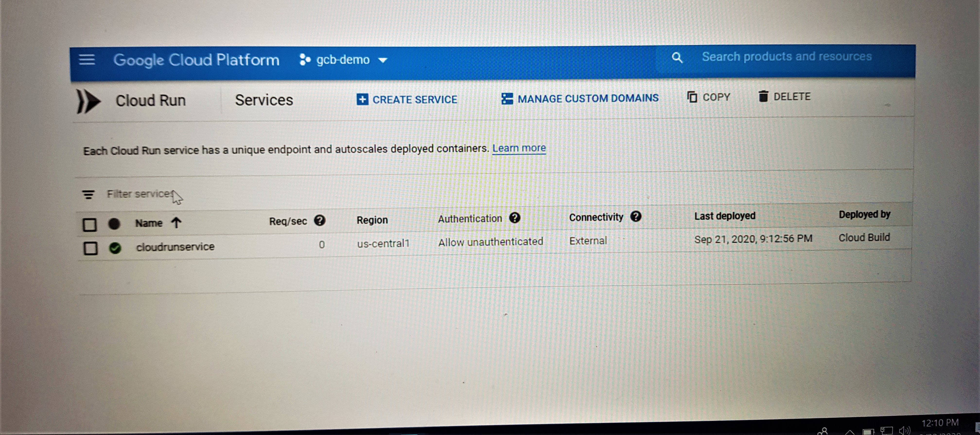Toggle the select-all services checkbox
The image size is (980, 435).
90,224
